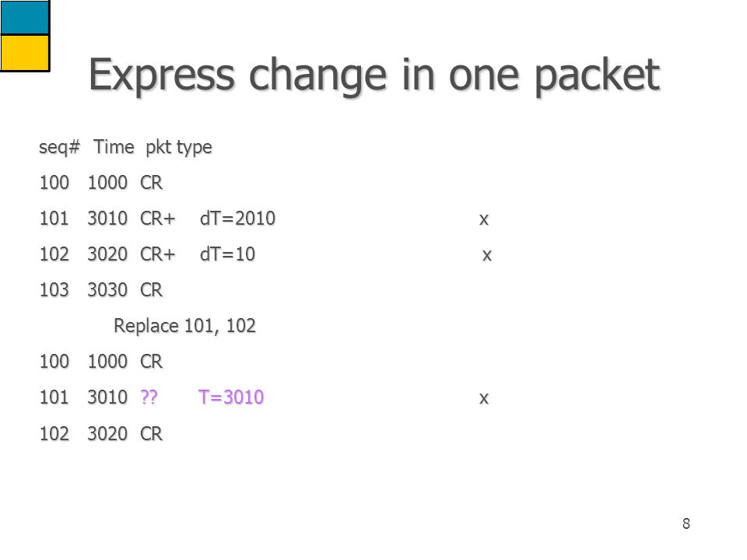This screenshot has height=560, width=747.
Task: Click the 'Time' column header
Action: 114,147
